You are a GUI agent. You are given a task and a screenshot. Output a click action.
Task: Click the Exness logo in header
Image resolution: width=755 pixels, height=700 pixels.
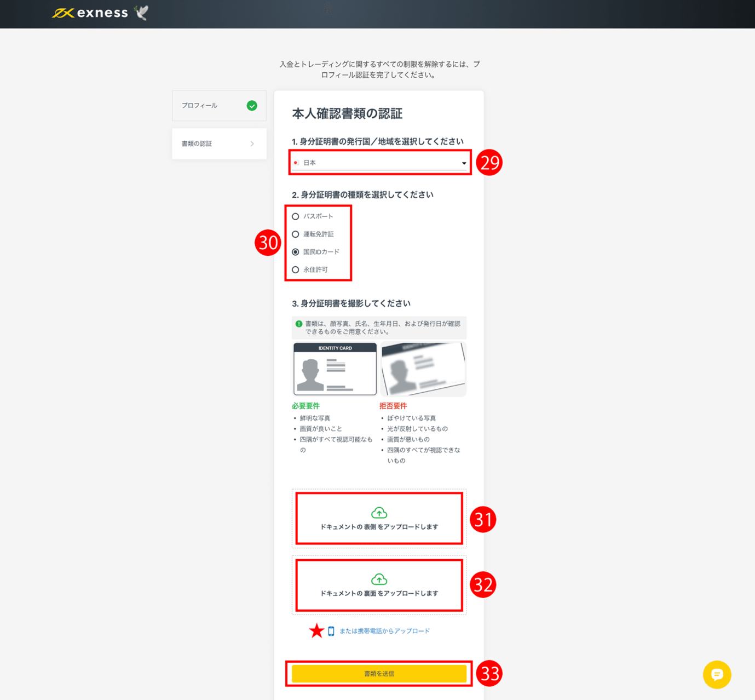(x=90, y=13)
